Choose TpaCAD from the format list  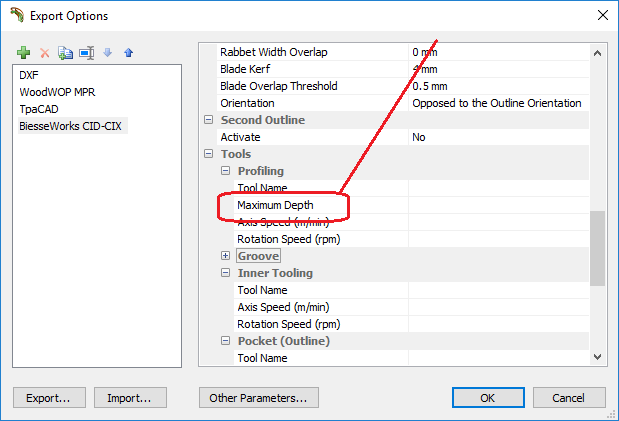[39, 109]
